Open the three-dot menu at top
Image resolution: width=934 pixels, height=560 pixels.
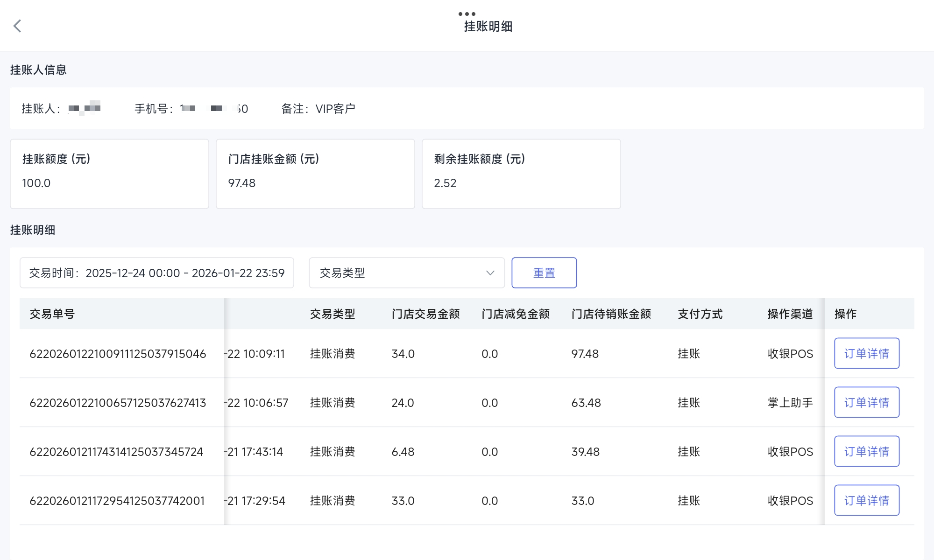click(x=467, y=14)
